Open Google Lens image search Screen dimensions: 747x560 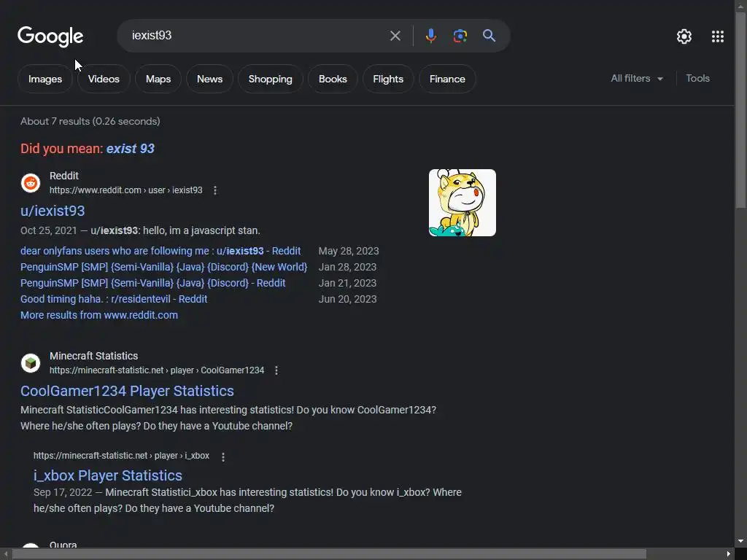coord(460,36)
